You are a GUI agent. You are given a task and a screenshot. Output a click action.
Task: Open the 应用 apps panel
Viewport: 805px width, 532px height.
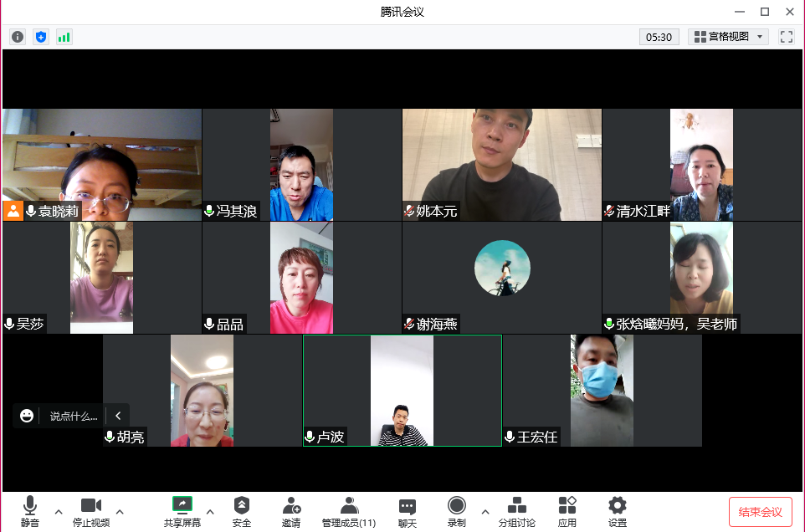(x=567, y=511)
